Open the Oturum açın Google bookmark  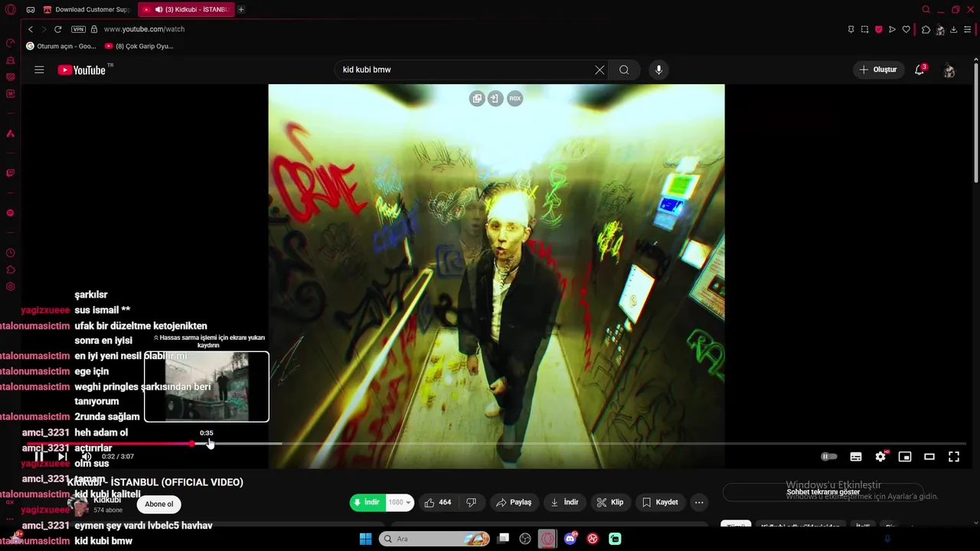61,46
